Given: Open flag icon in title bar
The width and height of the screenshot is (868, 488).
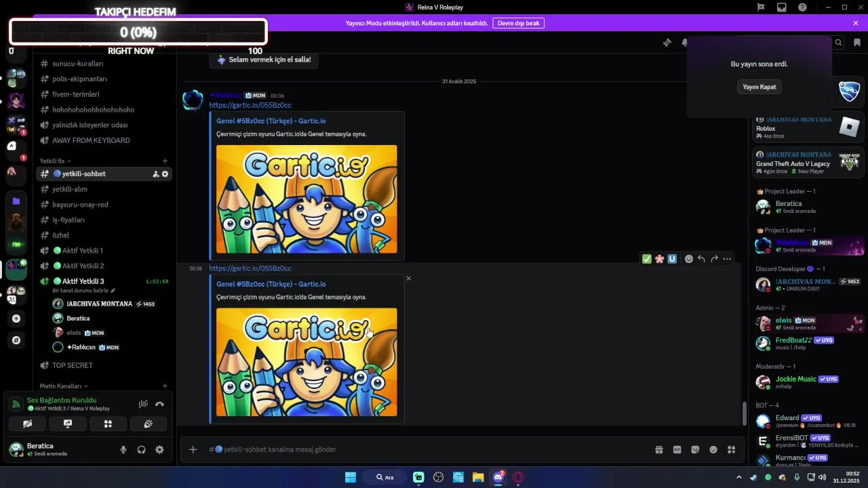Looking at the screenshot, I should pyautogui.click(x=761, y=7).
